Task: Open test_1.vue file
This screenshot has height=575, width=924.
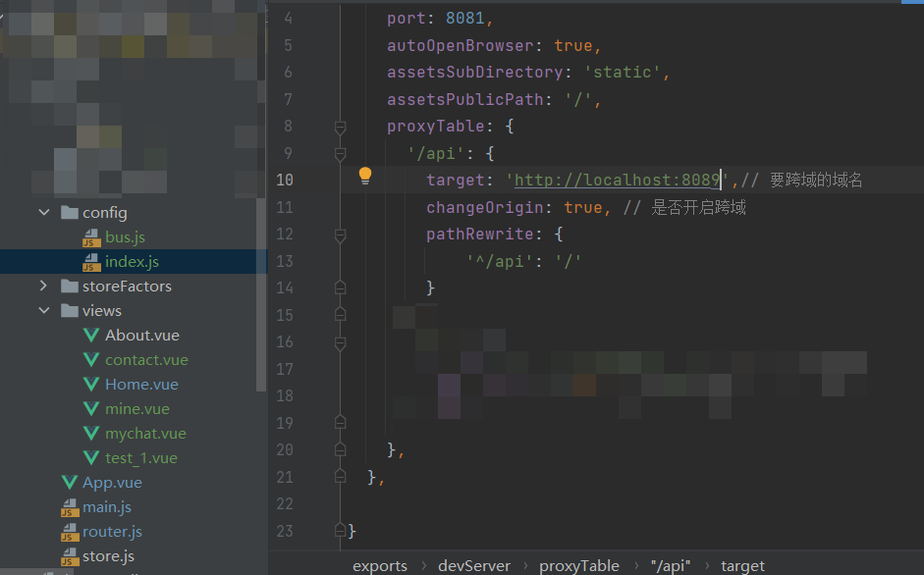Action: pos(141,458)
